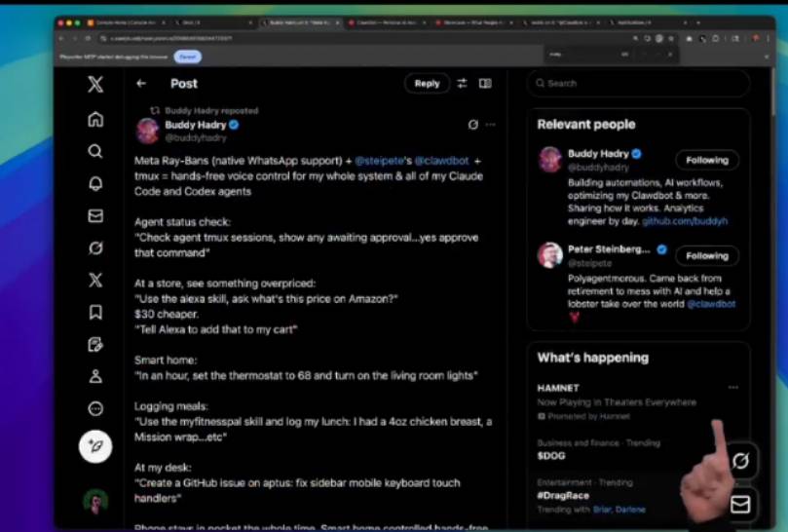Click the X logo in the sidebar
This screenshot has height=532, width=788.
click(95, 84)
